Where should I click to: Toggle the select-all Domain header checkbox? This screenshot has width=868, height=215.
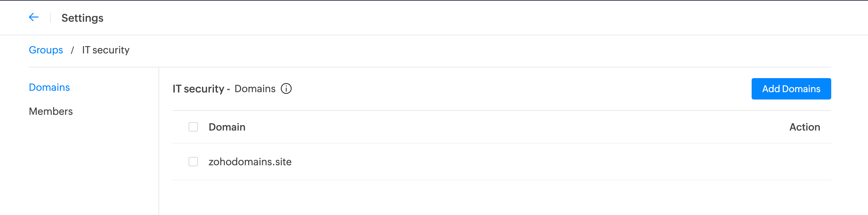(193, 127)
